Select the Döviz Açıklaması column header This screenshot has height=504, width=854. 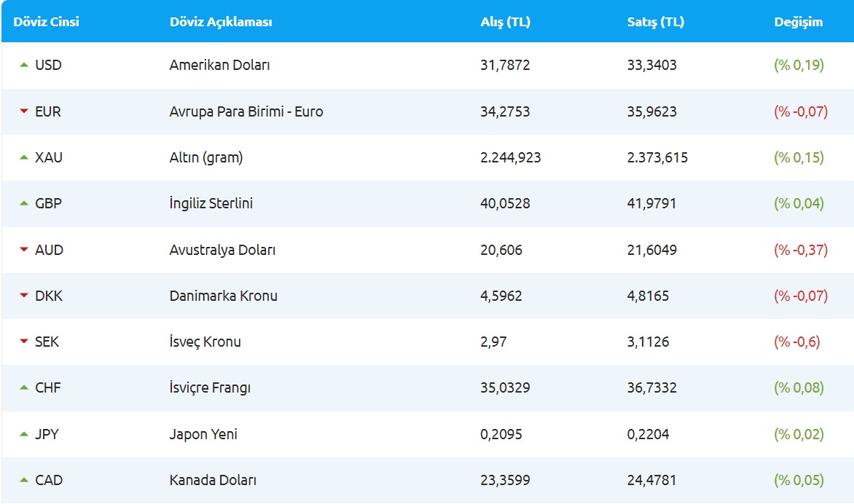[220, 22]
